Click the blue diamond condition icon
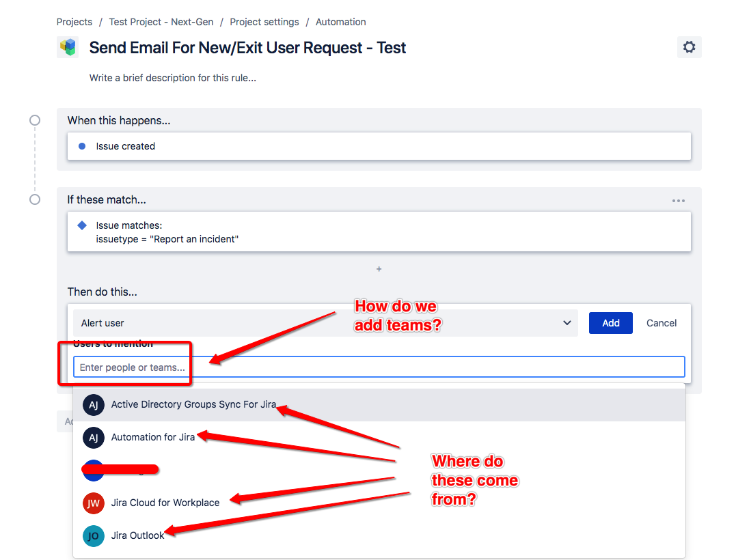The width and height of the screenshot is (736, 560). click(82, 225)
